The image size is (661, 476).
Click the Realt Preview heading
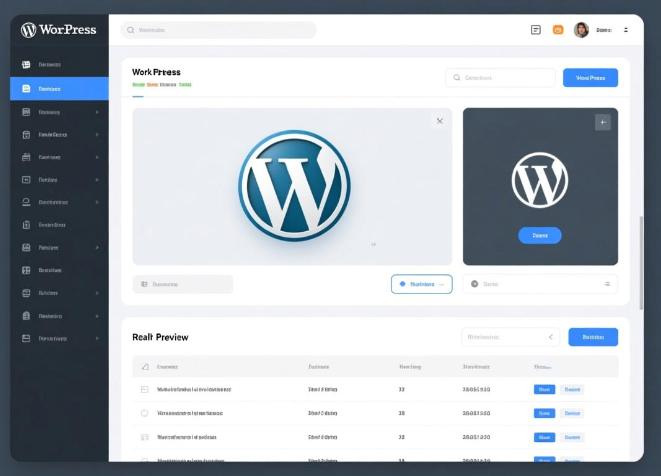click(160, 337)
